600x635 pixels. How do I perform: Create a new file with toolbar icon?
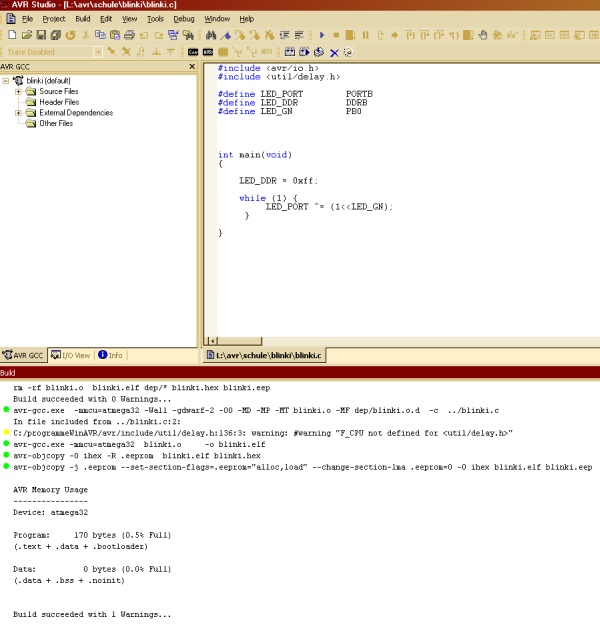(x=12, y=35)
